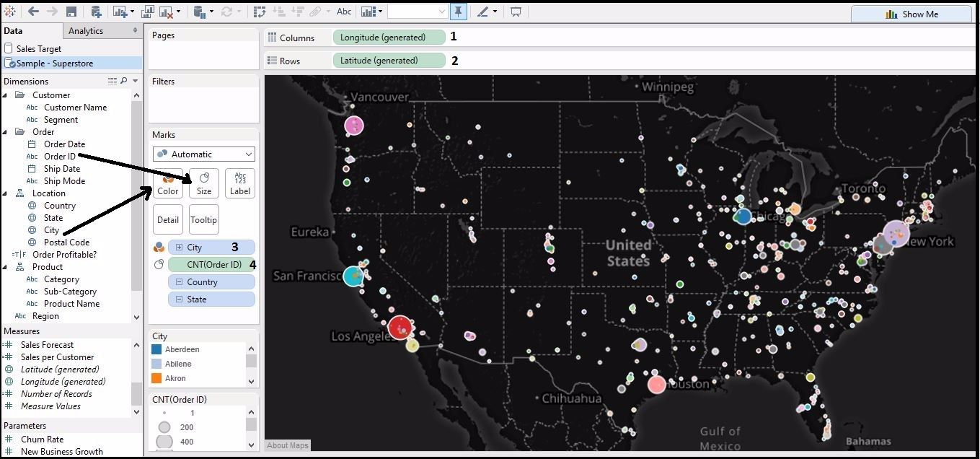The width and height of the screenshot is (980, 459).
Task: Click the bar chart View Cards icon
Action: (368, 12)
